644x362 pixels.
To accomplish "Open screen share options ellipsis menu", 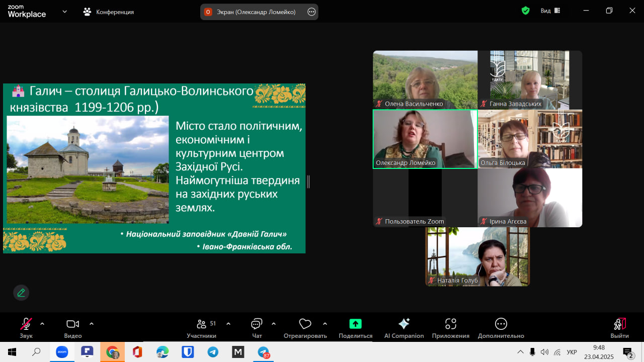I will [x=311, y=12].
